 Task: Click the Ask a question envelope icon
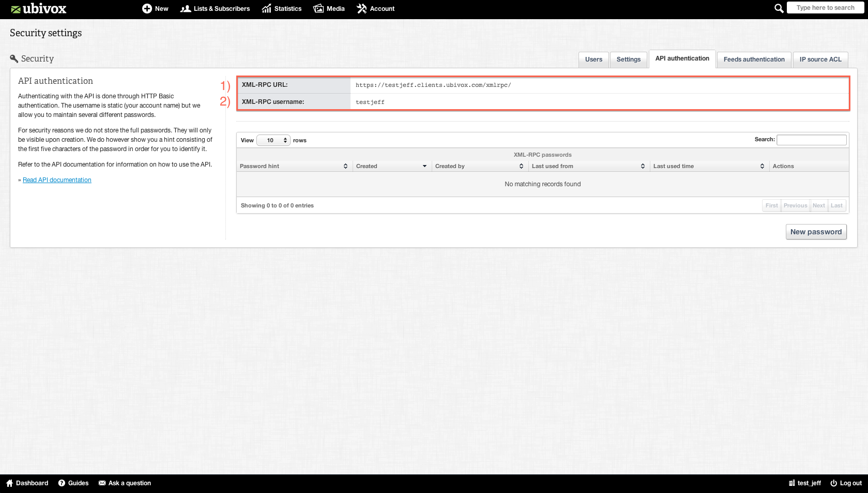coord(102,483)
